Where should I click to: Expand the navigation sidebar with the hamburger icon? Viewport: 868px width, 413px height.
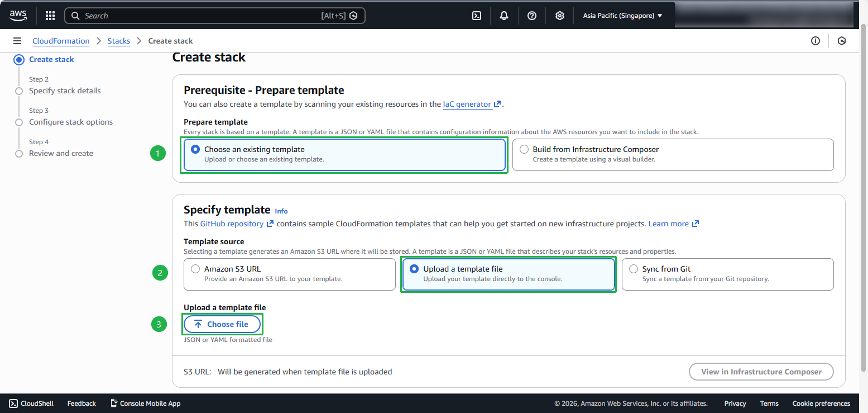(17, 40)
